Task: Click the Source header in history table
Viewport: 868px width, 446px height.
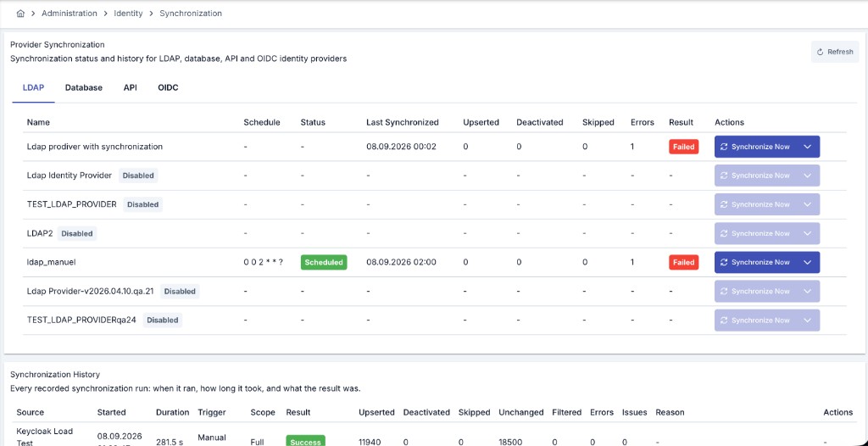Action: click(30, 412)
